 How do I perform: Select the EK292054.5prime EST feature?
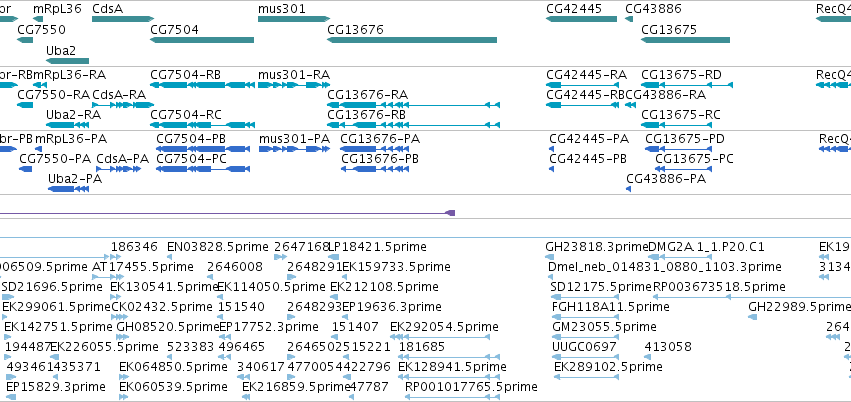(440, 337)
